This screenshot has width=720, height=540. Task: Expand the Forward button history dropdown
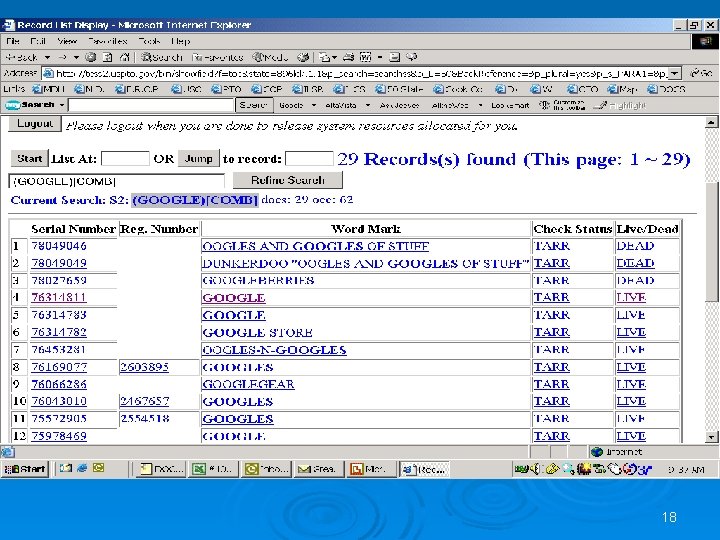[76, 57]
